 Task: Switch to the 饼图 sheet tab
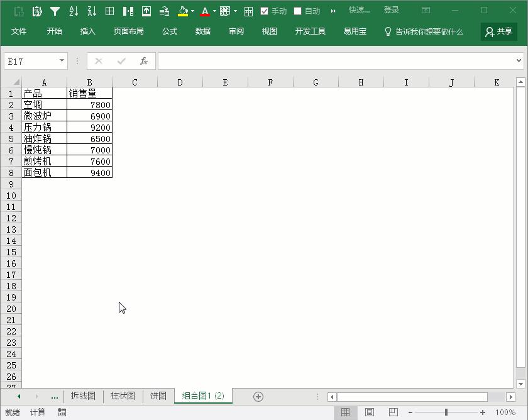158,396
